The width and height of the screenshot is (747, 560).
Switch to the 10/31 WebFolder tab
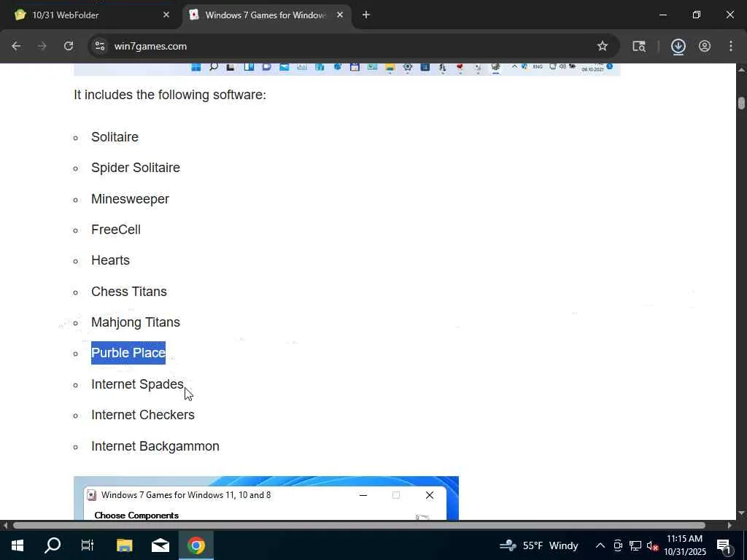tap(90, 15)
